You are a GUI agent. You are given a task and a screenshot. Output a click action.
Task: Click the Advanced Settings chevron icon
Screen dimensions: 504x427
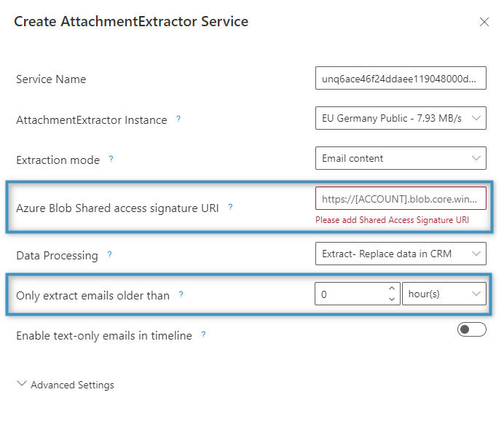(x=22, y=383)
